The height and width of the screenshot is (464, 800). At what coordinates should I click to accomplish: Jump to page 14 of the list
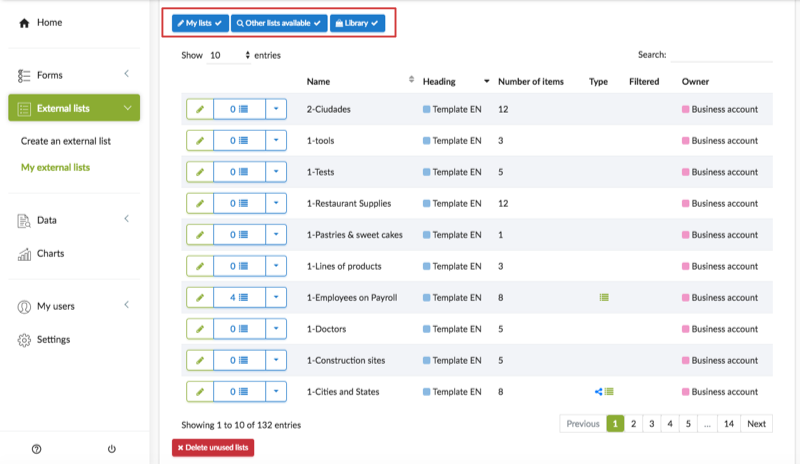tap(729, 424)
